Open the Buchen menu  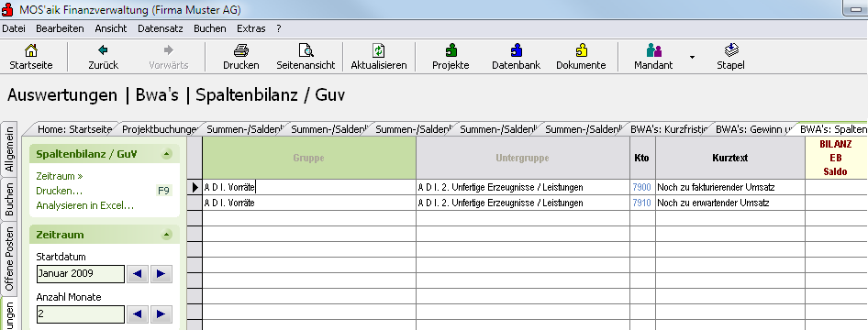pyautogui.click(x=210, y=28)
